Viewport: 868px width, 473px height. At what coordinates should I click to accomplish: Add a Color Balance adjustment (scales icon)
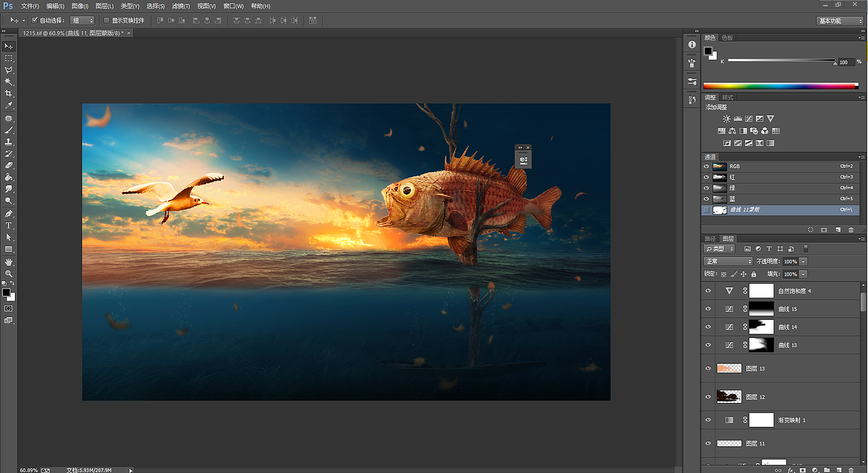[x=732, y=131]
